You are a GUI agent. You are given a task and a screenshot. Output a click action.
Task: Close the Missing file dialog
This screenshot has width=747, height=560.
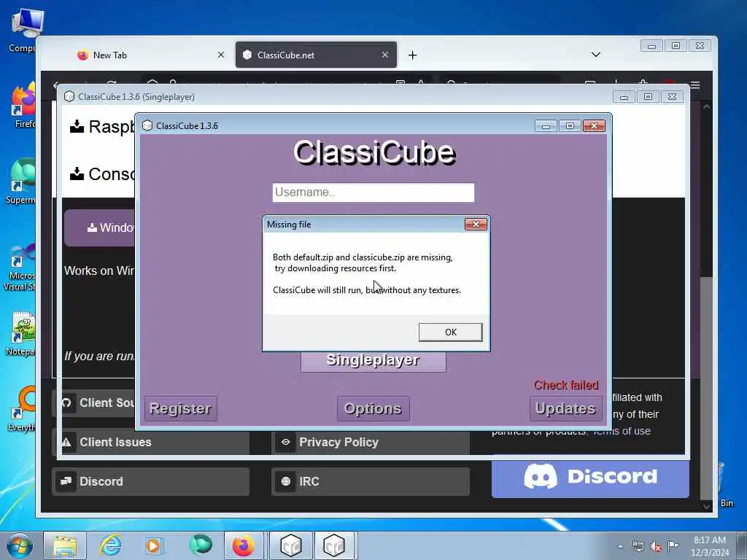click(x=476, y=224)
